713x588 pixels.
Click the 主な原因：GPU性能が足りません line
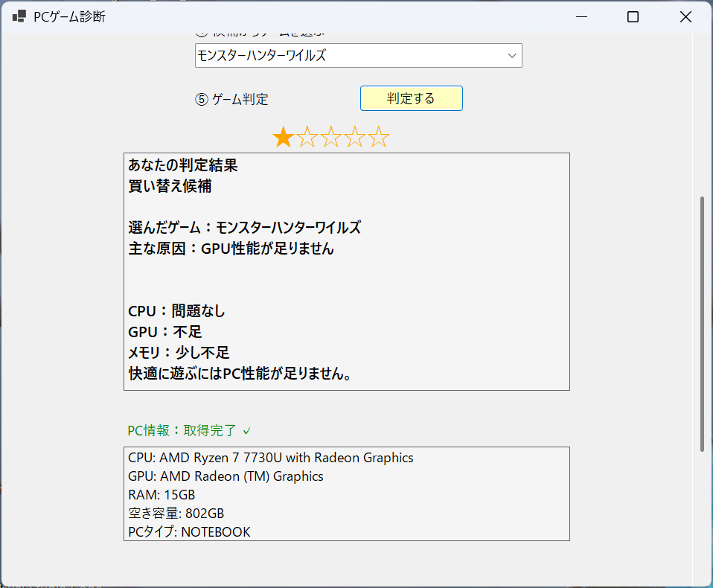[231, 249]
